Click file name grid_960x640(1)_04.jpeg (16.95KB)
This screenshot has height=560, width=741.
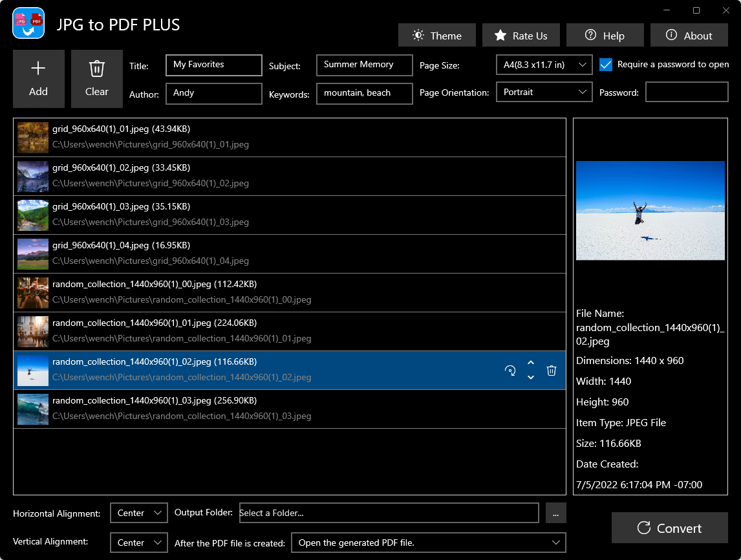click(x=122, y=245)
